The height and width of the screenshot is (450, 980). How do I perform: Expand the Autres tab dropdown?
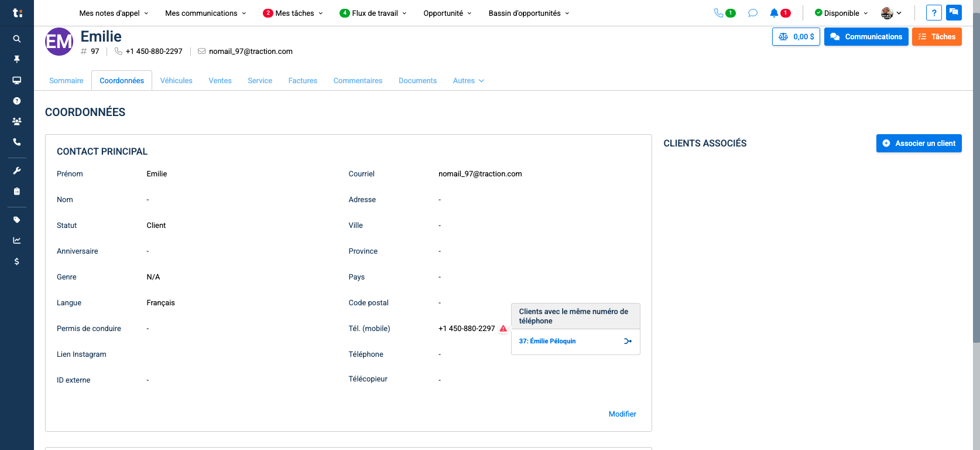(468, 81)
